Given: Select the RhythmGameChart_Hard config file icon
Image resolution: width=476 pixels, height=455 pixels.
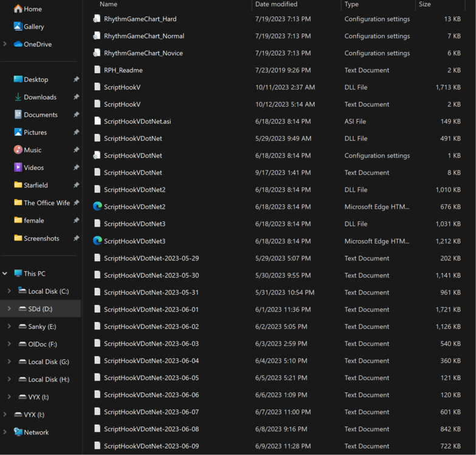Looking at the screenshot, I should click(x=97, y=18).
